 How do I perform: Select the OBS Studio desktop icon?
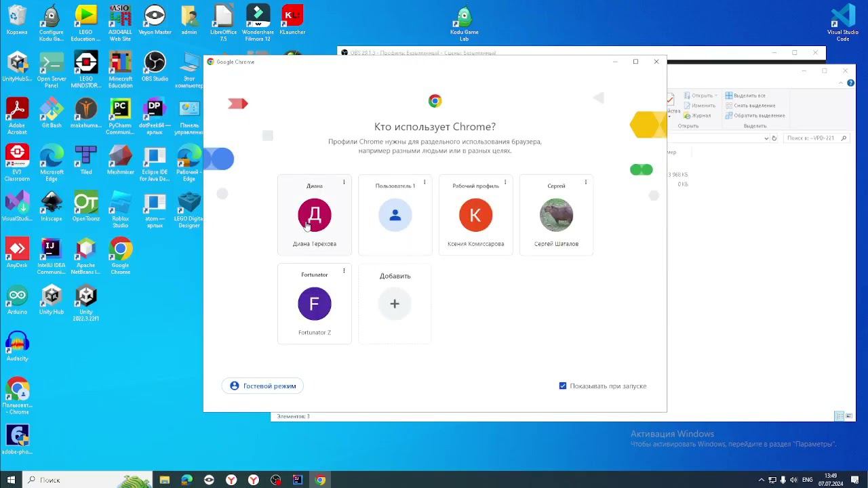[x=155, y=68]
